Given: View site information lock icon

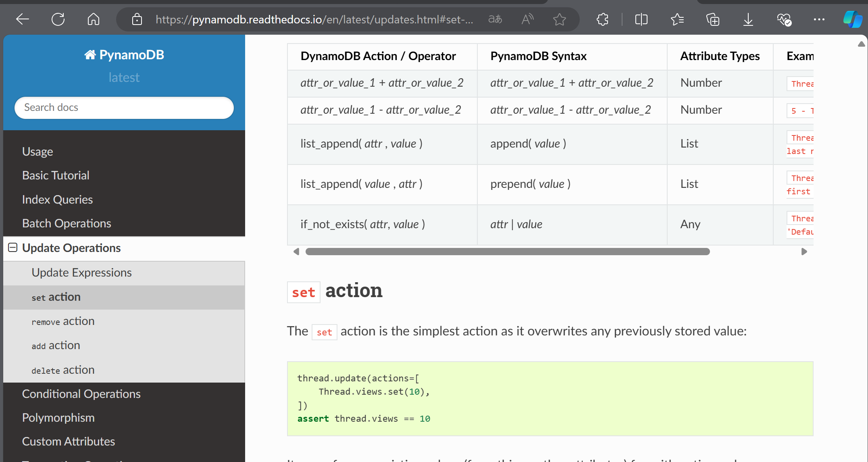Looking at the screenshot, I should pyautogui.click(x=137, y=19).
